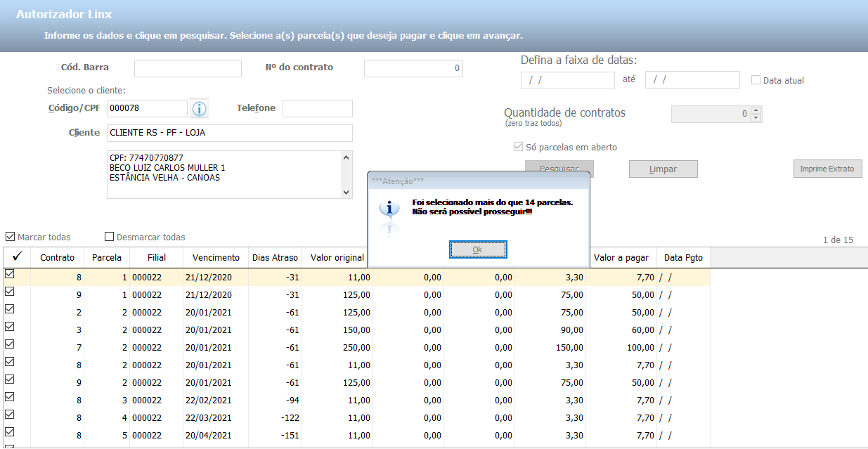The image size is (868, 449).
Task: Check the Desmarcar todas checkbox
Action: pos(109,237)
